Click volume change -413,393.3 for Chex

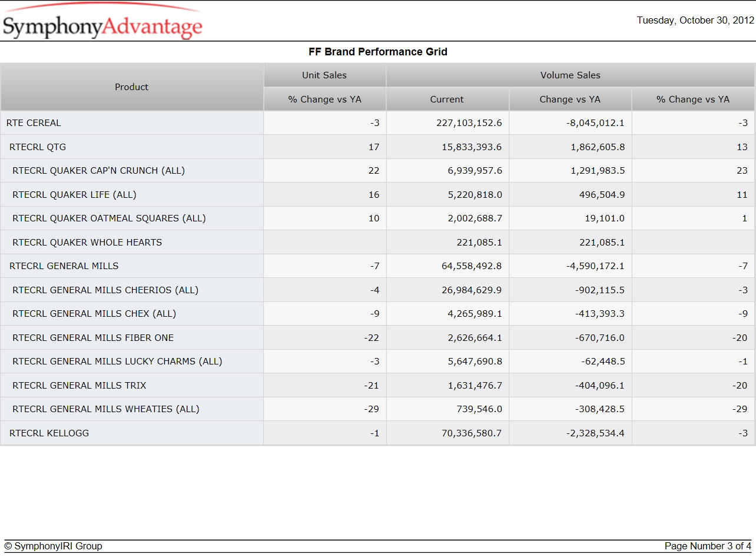(600, 314)
